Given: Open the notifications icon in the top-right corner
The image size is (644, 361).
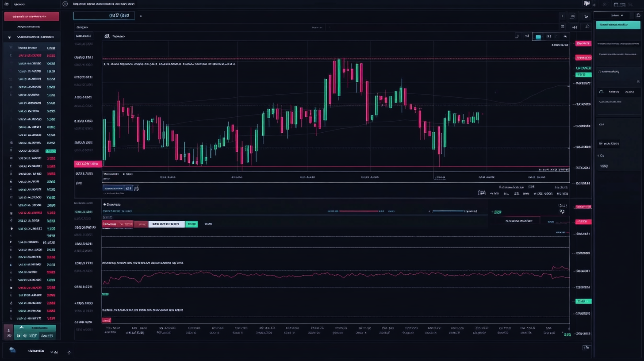Looking at the screenshot, I should coord(587,4).
